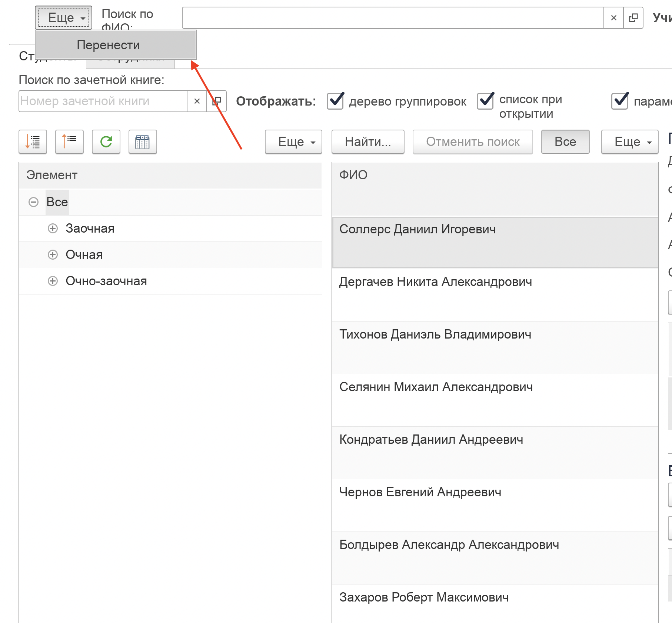Expand the Заочная tree node
Viewport: 672px width, 623px height.
[53, 229]
